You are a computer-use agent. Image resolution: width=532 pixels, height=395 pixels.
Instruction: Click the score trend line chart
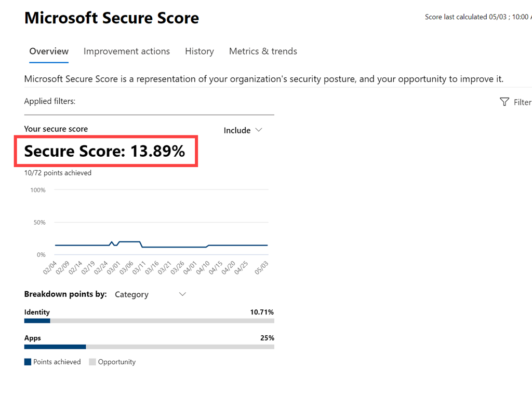[161, 245]
